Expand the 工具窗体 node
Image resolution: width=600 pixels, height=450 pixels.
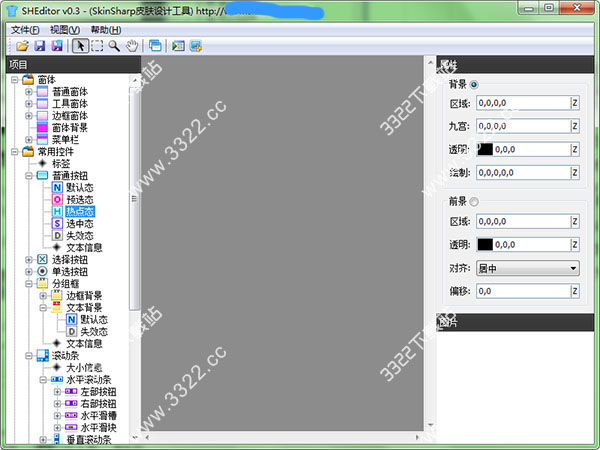(29, 104)
